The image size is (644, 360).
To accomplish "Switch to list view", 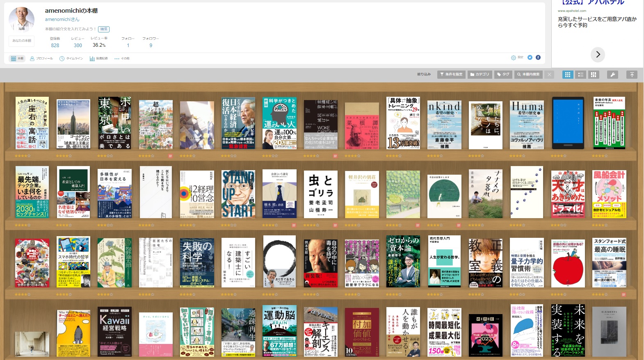I will pyautogui.click(x=580, y=75).
